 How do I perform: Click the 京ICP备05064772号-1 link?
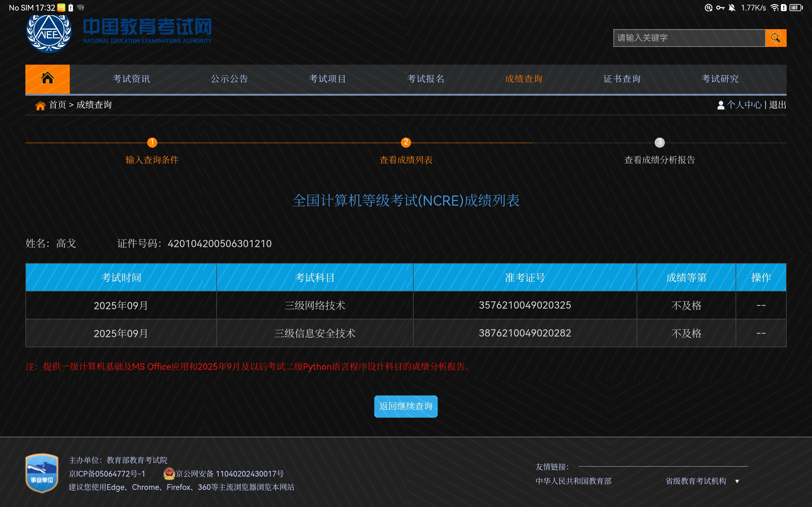[107, 473]
